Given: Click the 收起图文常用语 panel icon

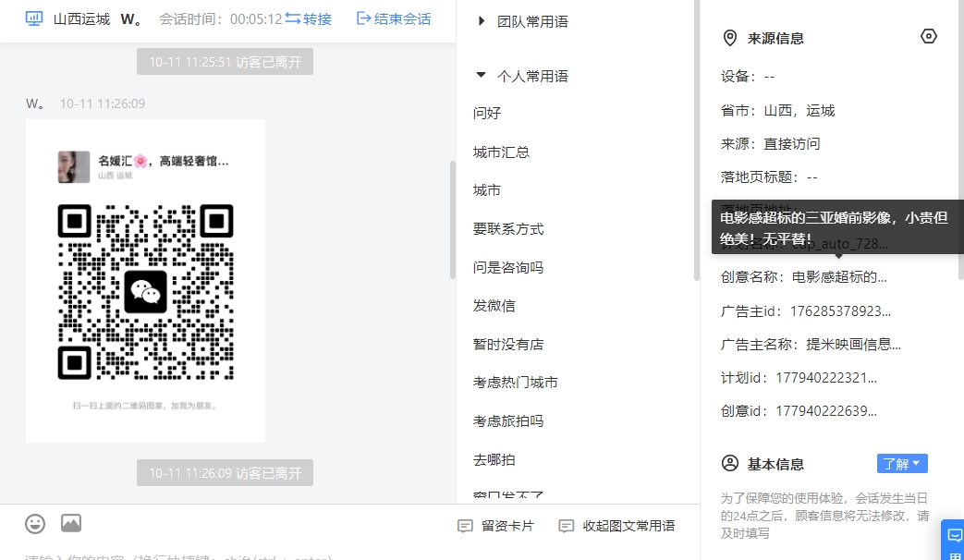Looking at the screenshot, I should tap(567, 526).
